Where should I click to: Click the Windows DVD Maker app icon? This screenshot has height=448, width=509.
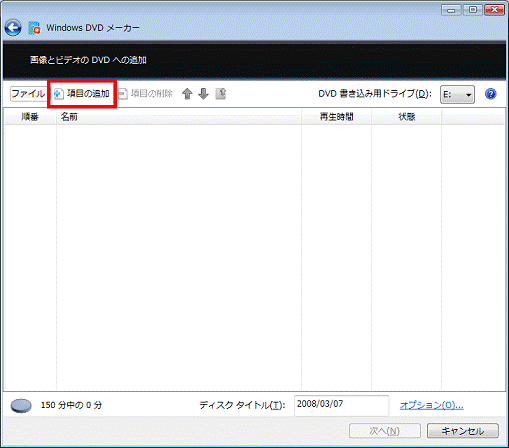click(x=34, y=28)
